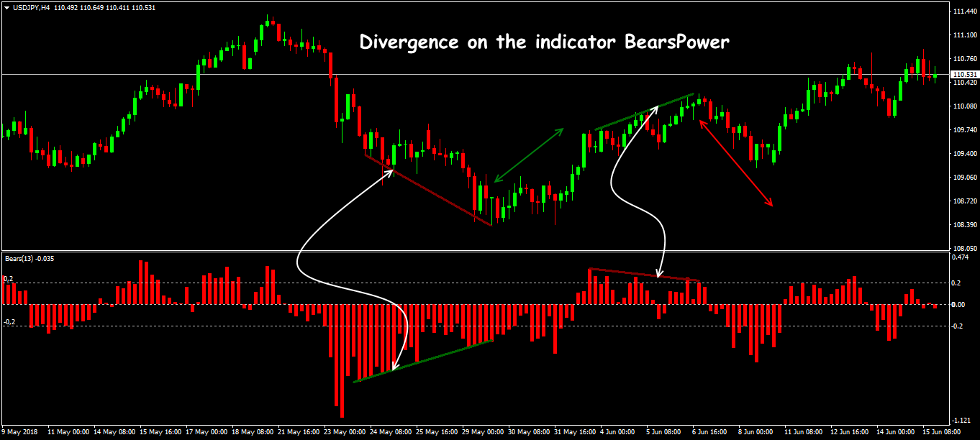Click the 108.720 price scale label
The width and height of the screenshot is (980, 440).
963,201
